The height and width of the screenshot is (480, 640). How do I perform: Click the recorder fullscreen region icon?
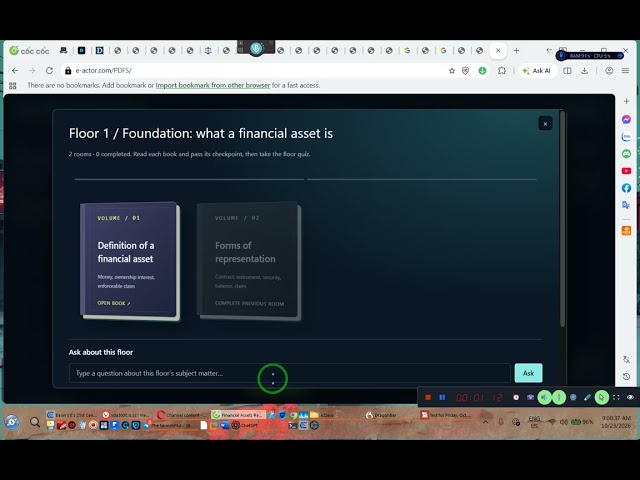click(616, 397)
